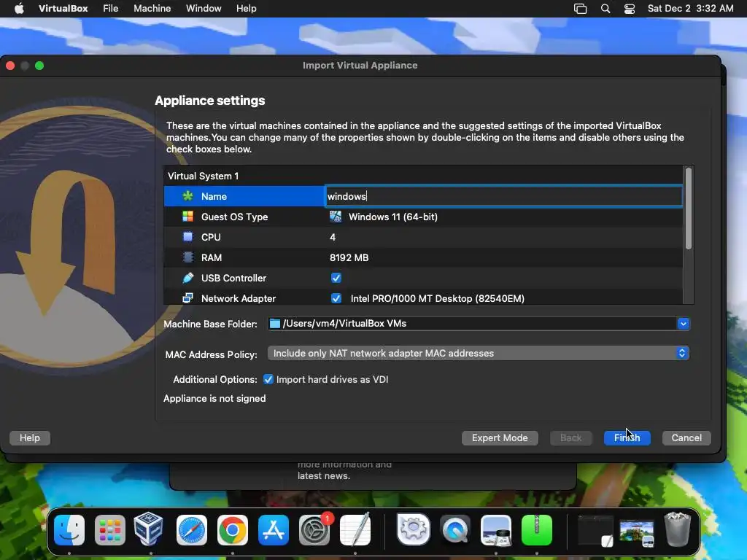Open Launchpad from the Dock

click(x=110, y=529)
